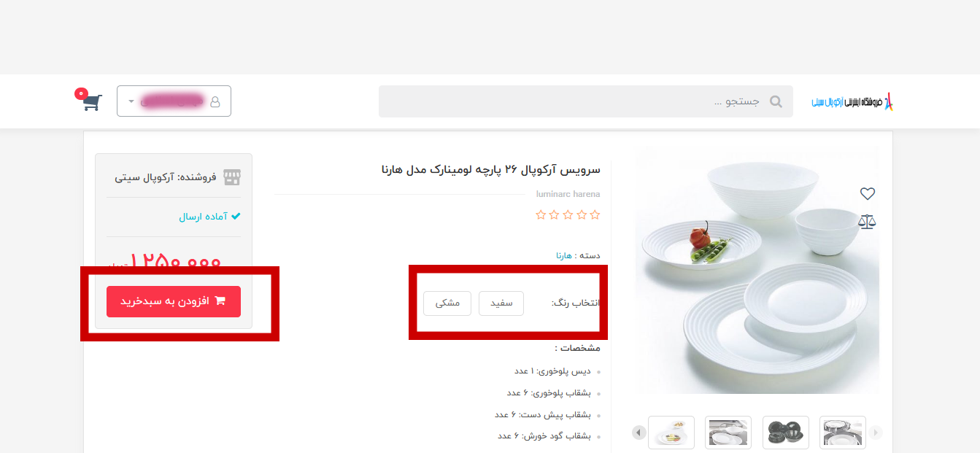Expand the user account dropdown

pyautogui.click(x=174, y=101)
